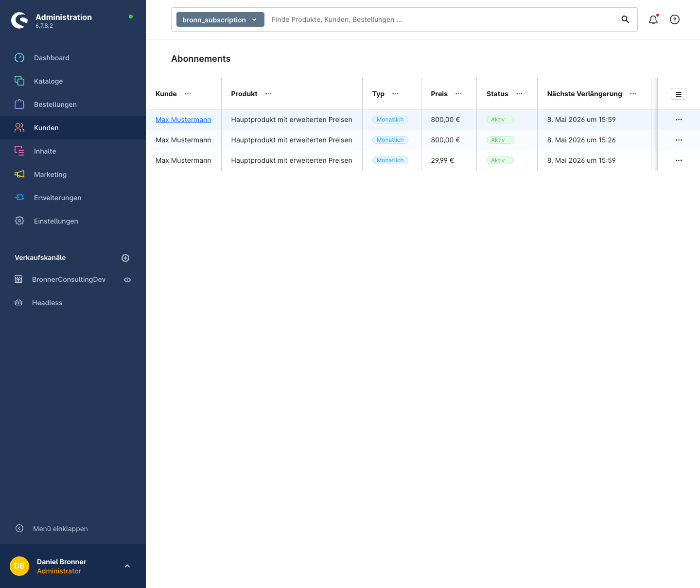Click the Shopware logo icon
This screenshot has height=588, width=700.
click(19, 20)
